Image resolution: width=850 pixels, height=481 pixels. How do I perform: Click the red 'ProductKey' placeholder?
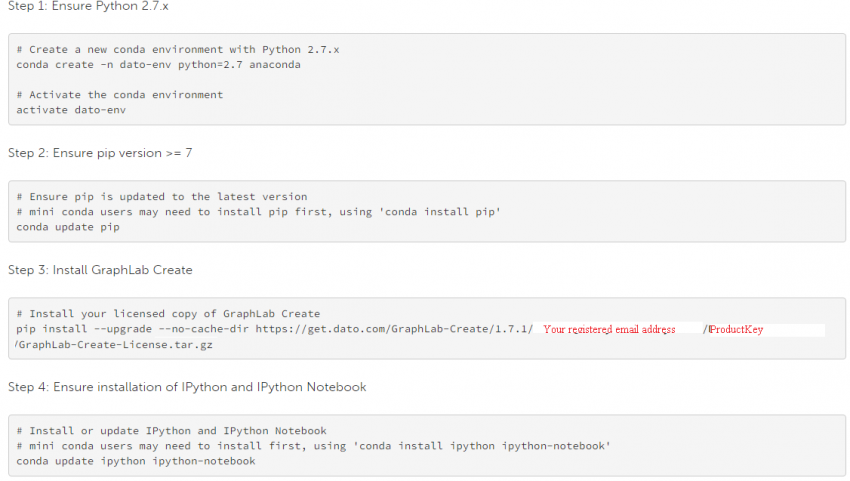click(x=736, y=329)
